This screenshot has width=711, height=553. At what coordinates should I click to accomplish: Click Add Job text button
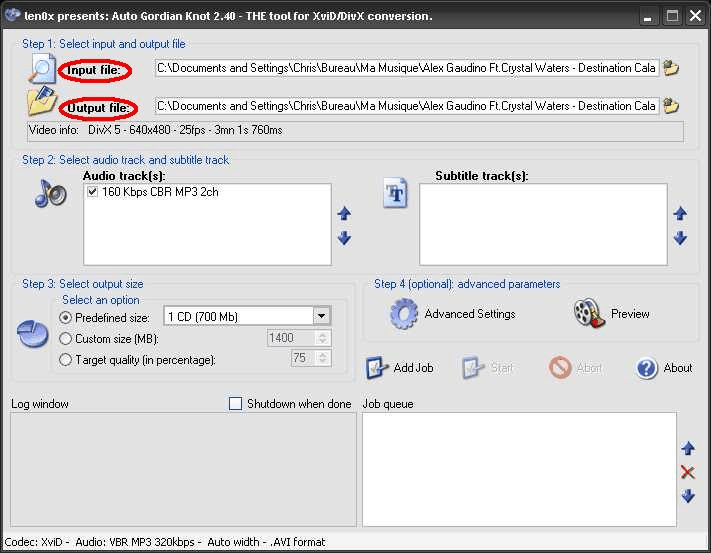pyautogui.click(x=413, y=368)
